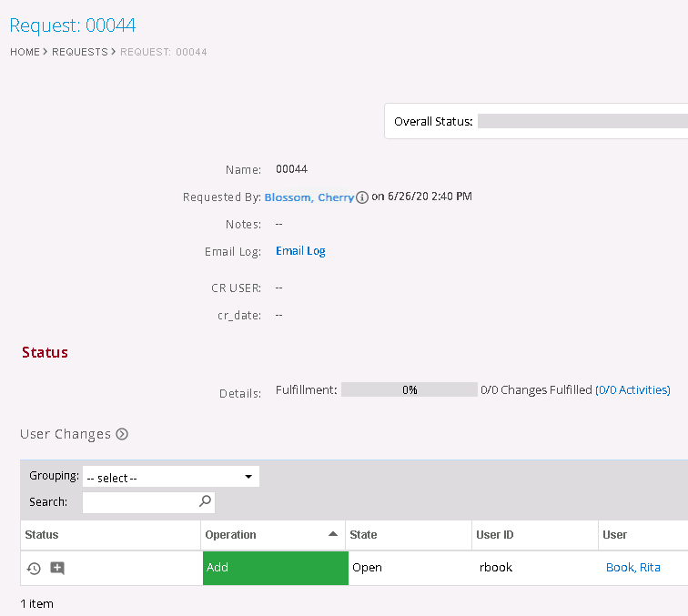
Task: Open the Blossom, Cherry user link
Action: point(309,197)
